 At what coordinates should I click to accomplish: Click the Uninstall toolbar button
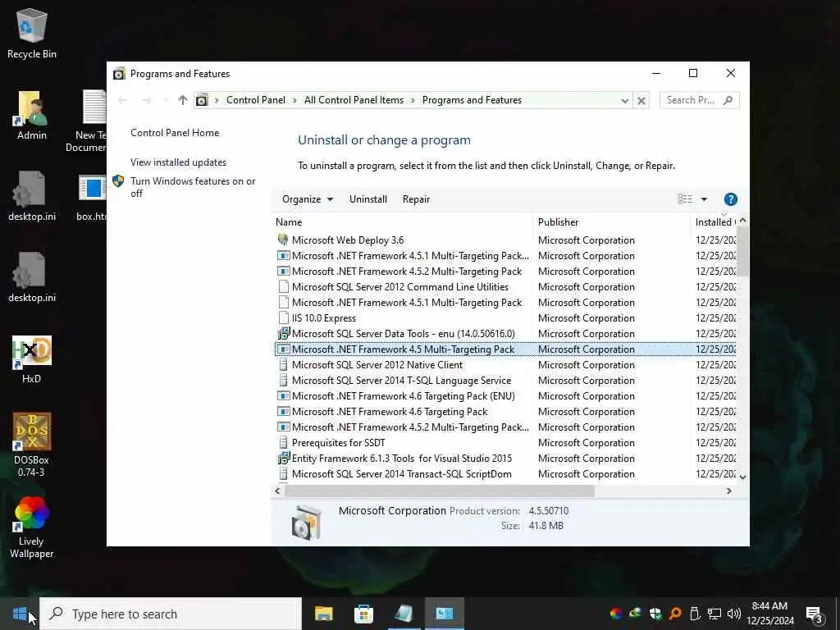368,199
